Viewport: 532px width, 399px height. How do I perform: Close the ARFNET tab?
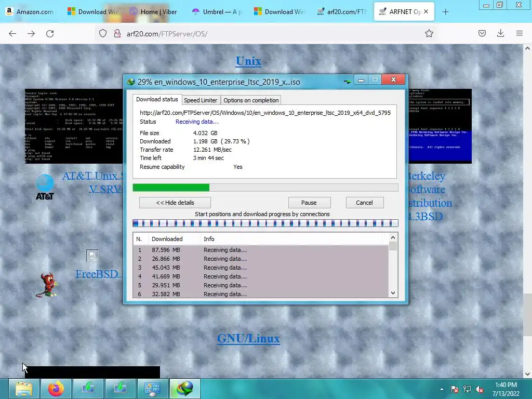point(426,11)
